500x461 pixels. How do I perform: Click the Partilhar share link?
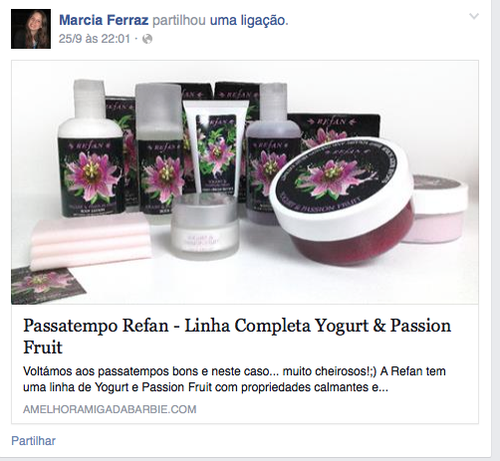(33, 441)
